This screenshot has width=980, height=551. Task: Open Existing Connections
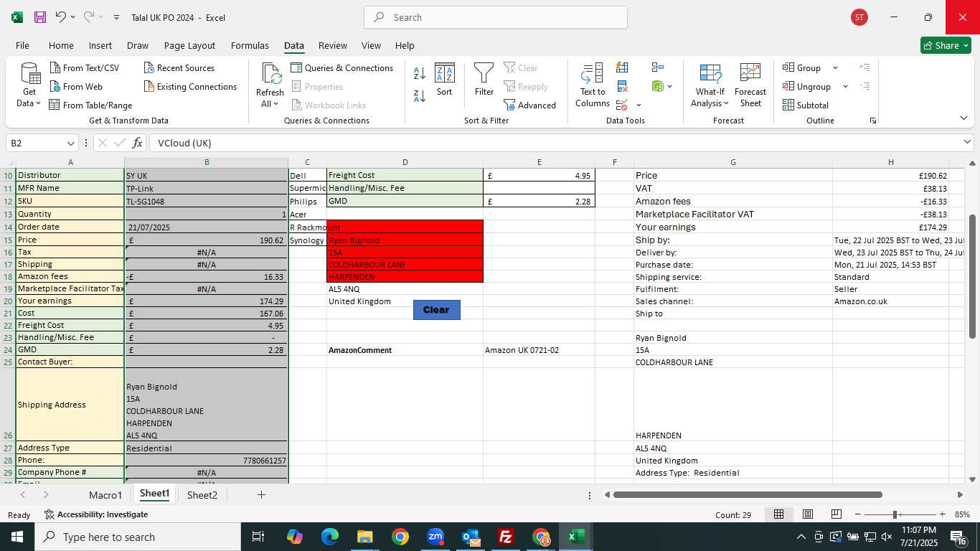point(190,87)
